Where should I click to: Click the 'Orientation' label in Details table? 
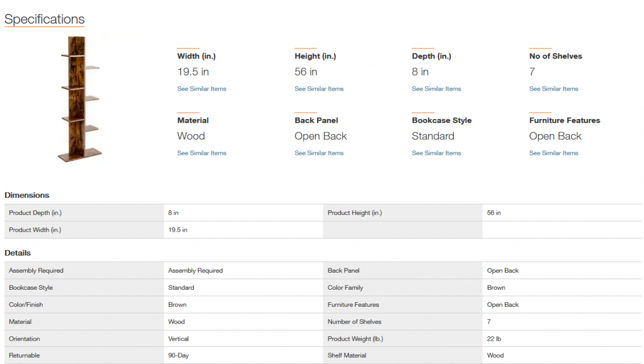coord(25,339)
